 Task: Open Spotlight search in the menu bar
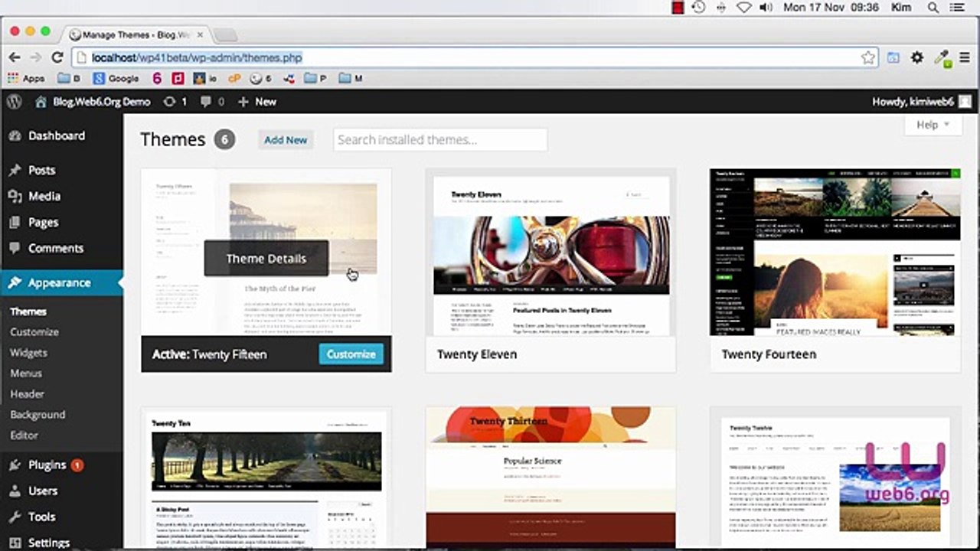coord(933,8)
